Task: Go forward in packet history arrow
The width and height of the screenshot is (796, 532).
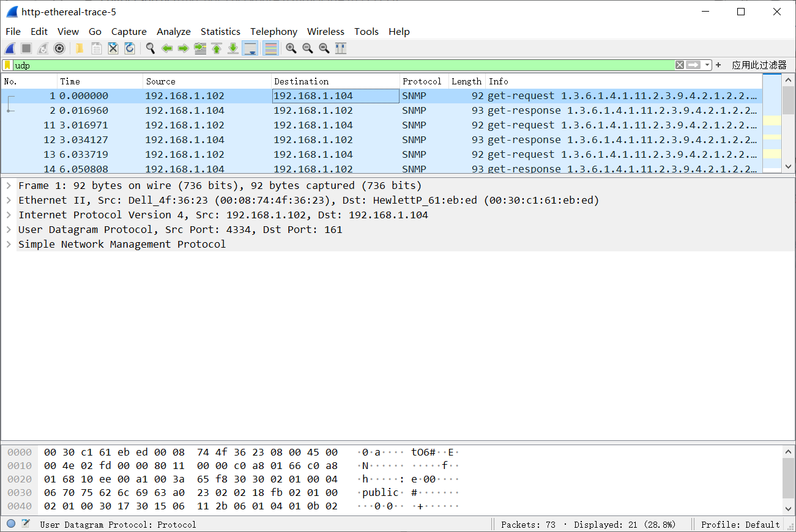Action: (x=183, y=48)
